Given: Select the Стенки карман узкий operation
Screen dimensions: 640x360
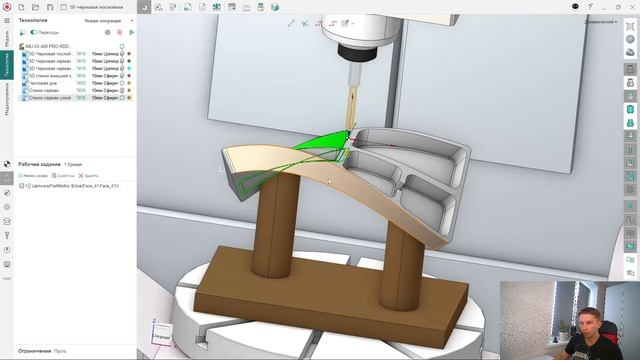Looking at the screenshot, I should coord(50,98).
